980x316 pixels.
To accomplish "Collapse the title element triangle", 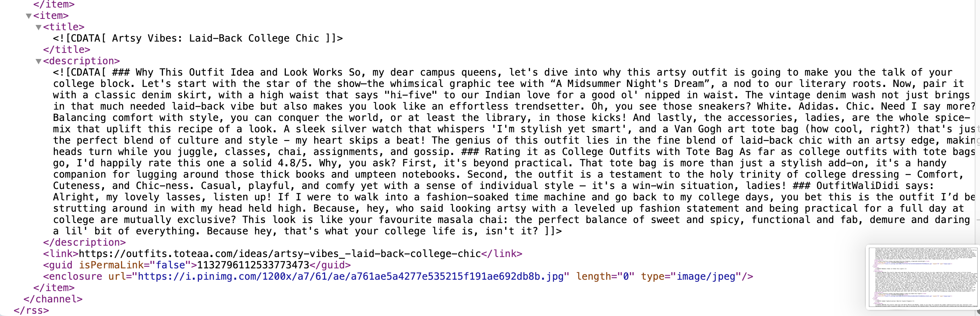I will [x=39, y=27].
